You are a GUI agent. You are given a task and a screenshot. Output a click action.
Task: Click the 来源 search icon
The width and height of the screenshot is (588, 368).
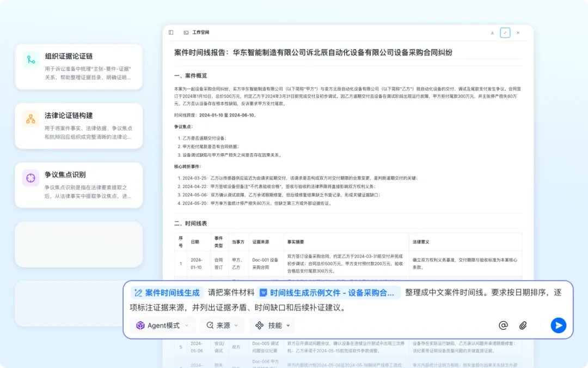[x=210, y=325]
